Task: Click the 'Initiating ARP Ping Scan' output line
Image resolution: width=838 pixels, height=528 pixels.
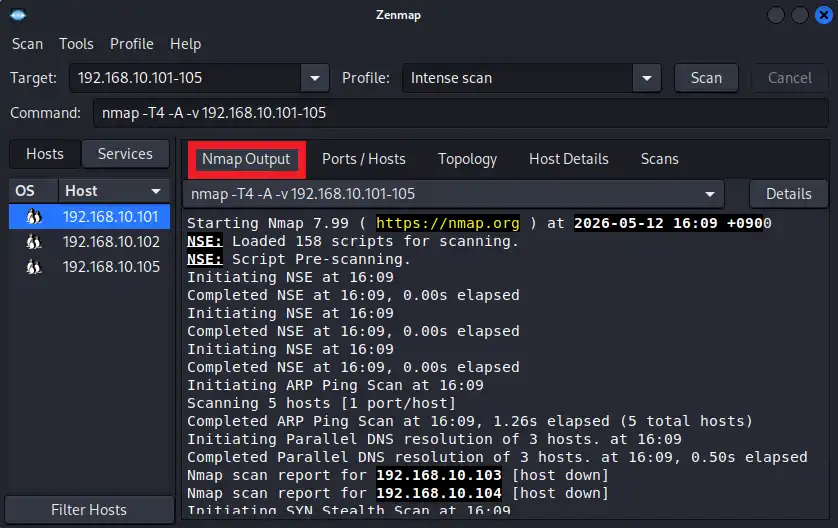Action: point(335,385)
